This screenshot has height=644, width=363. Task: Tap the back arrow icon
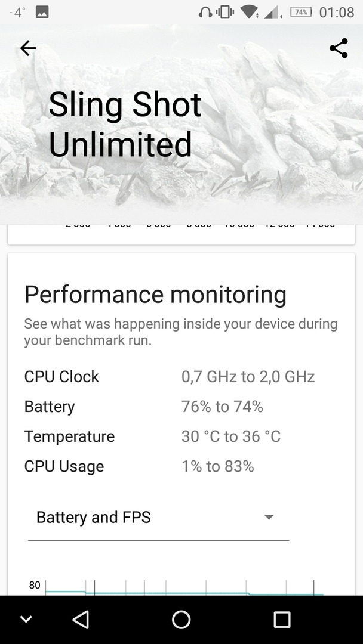pos(28,48)
